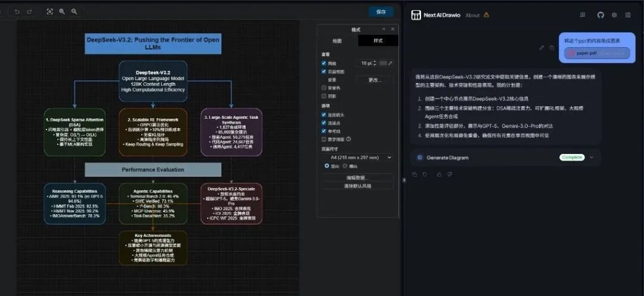Click the 编辑数据... button
The height and width of the screenshot is (296, 644).
point(357,178)
